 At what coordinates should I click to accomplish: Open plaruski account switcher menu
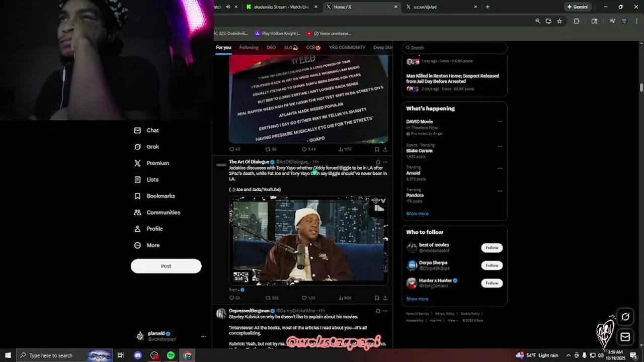pos(171,336)
